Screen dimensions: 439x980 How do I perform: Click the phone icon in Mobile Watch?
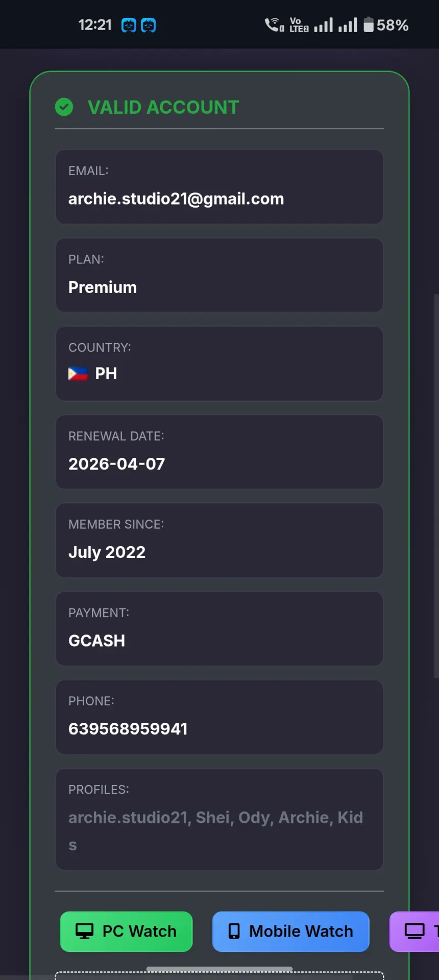click(x=234, y=931)
